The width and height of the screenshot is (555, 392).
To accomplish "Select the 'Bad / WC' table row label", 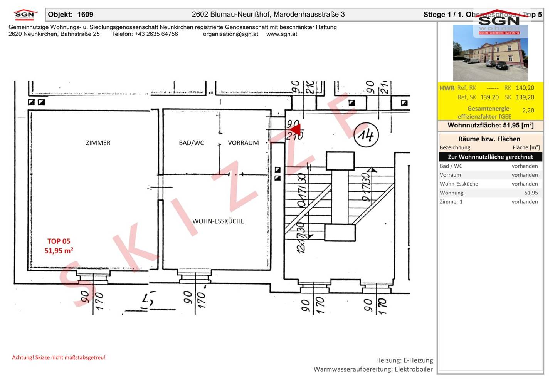I will (451, 166).
